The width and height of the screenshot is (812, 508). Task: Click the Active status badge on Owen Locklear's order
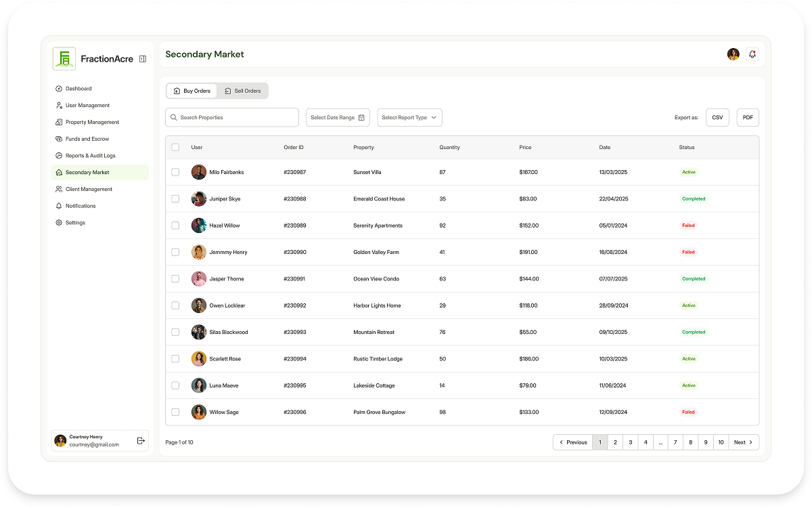click(689, 305)
